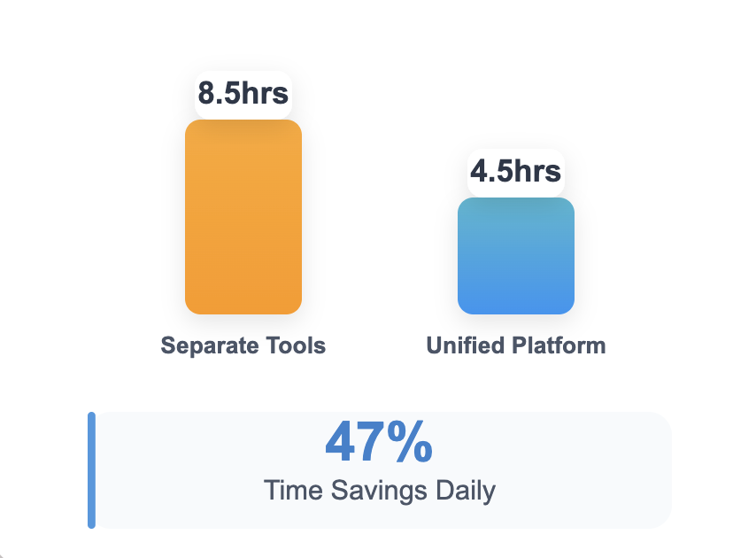Click the middle of the orange bar
Screen dimensions: 756x558
243,217
